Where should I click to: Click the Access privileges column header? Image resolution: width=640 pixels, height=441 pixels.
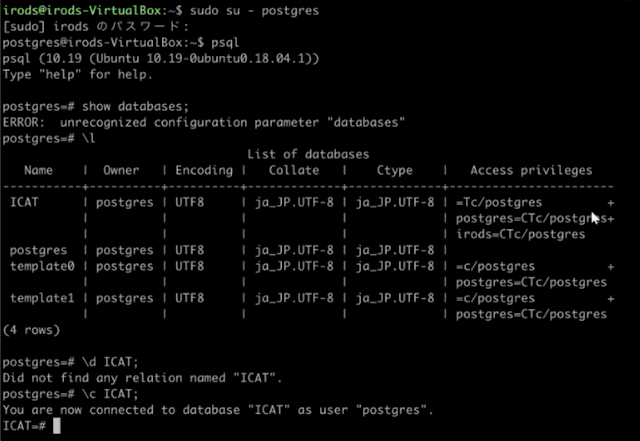coord(531,171)
